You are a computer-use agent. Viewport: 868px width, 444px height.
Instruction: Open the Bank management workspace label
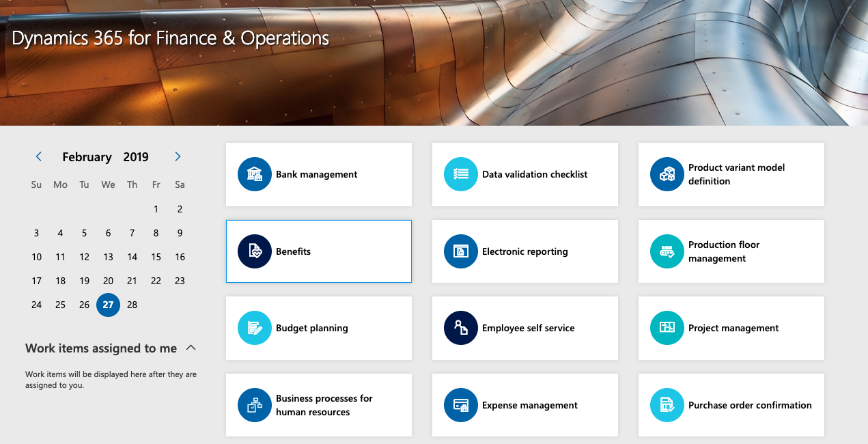tap(317, 174)
